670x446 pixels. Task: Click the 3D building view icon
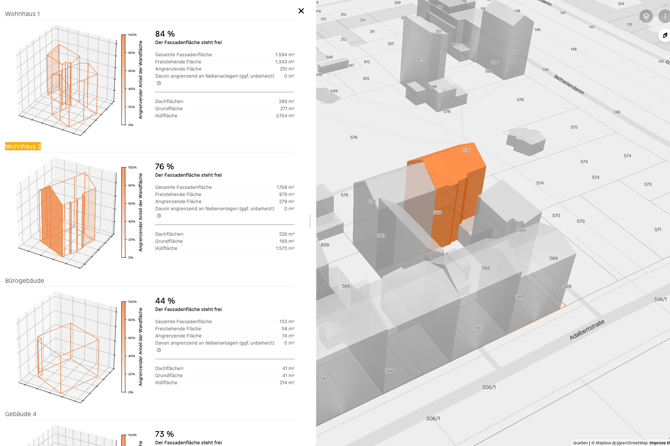(x=665, y=36)
